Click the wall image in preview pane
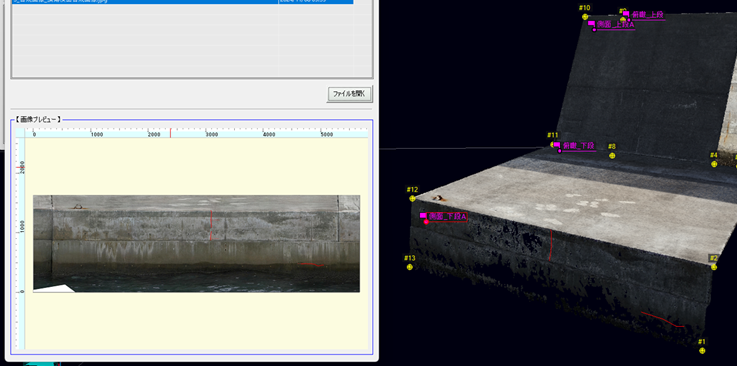The width and height of the screenshot is (737, 366). tap(196, 243)
